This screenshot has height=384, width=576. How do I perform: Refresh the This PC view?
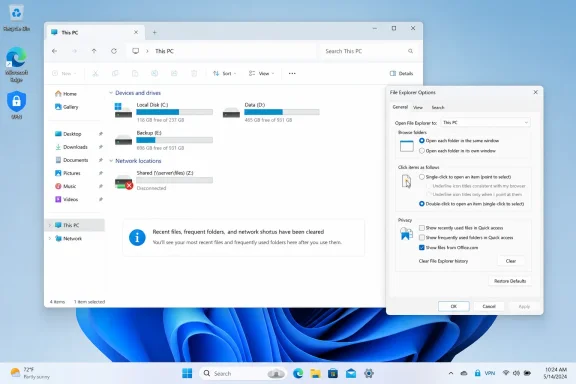pos(114,51)
